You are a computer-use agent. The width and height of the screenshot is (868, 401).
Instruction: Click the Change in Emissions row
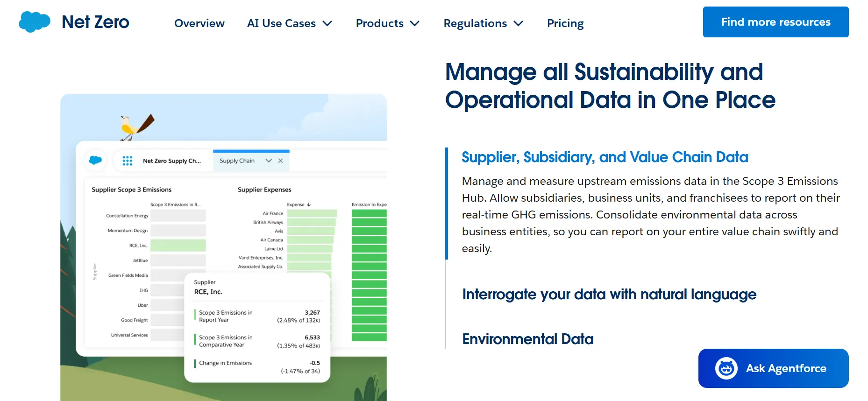point(257,367)
